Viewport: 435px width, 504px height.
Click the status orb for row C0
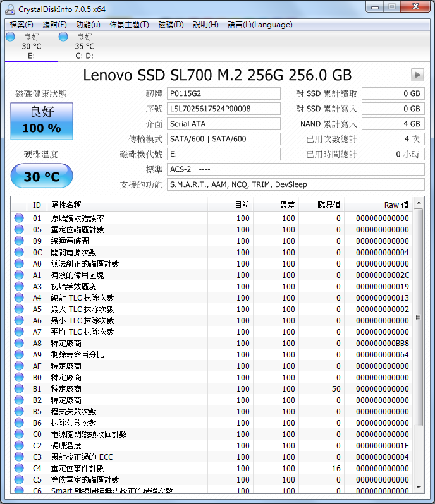pos(19,434)
